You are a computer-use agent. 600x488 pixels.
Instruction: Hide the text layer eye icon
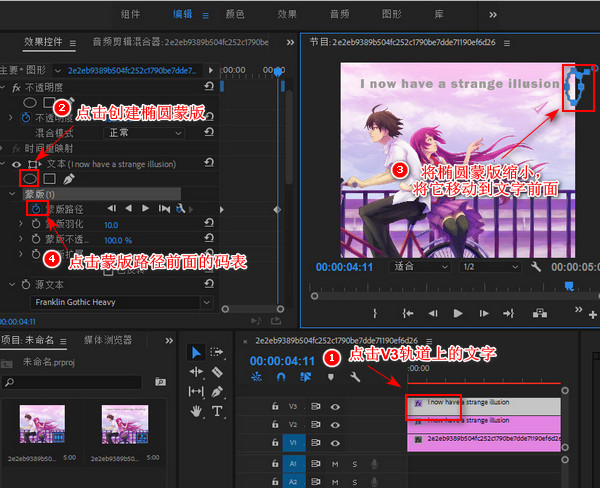click(16, 165)
